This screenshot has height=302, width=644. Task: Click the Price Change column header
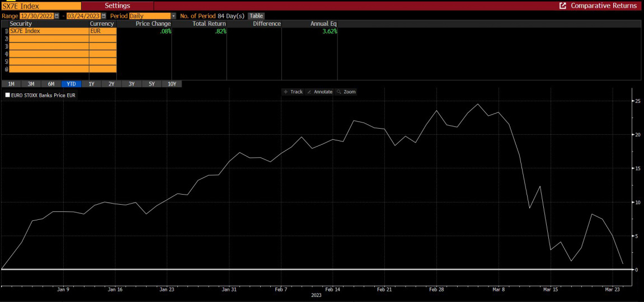(153, 24)
